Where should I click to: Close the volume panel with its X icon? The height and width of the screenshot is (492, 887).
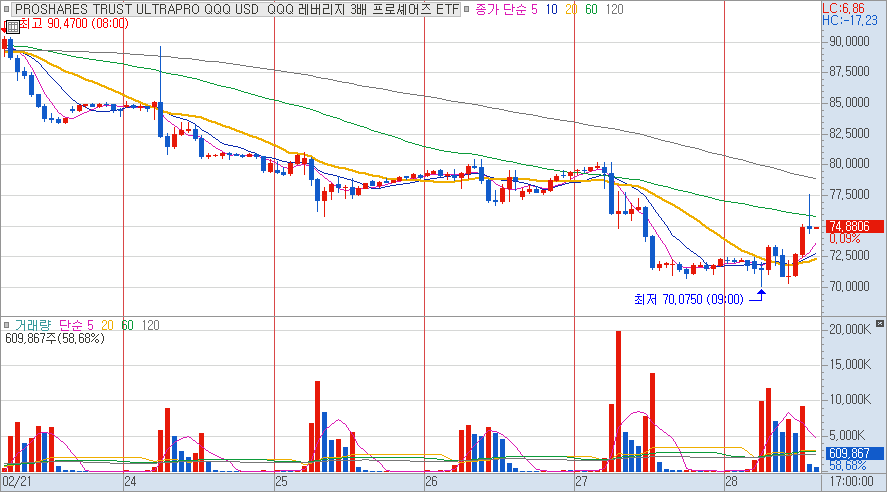tap(880, 323)
